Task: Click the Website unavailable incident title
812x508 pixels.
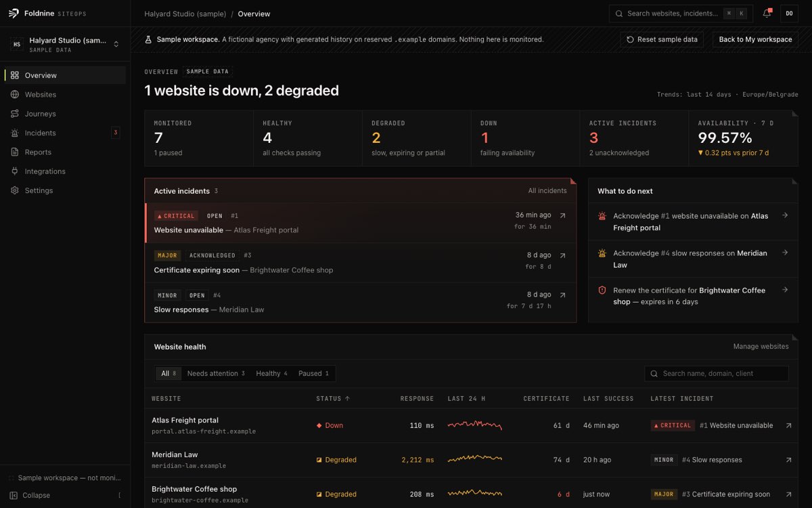Action: click(x=188, y=230)
